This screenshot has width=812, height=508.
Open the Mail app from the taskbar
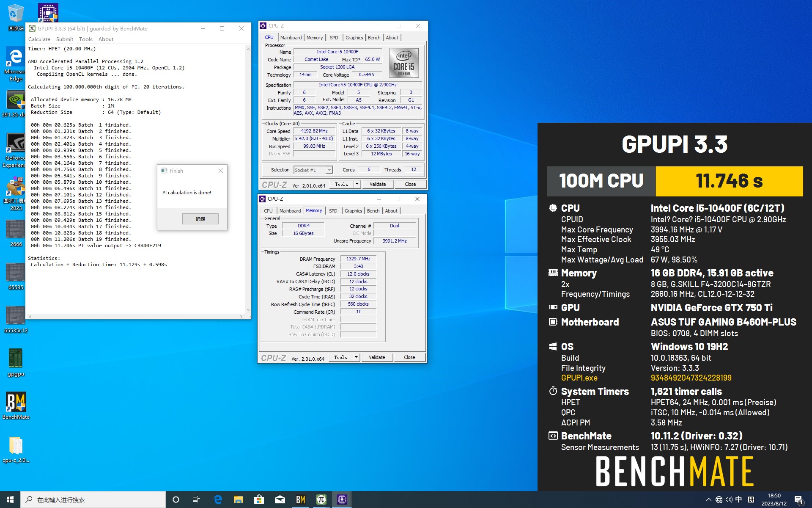280,500
